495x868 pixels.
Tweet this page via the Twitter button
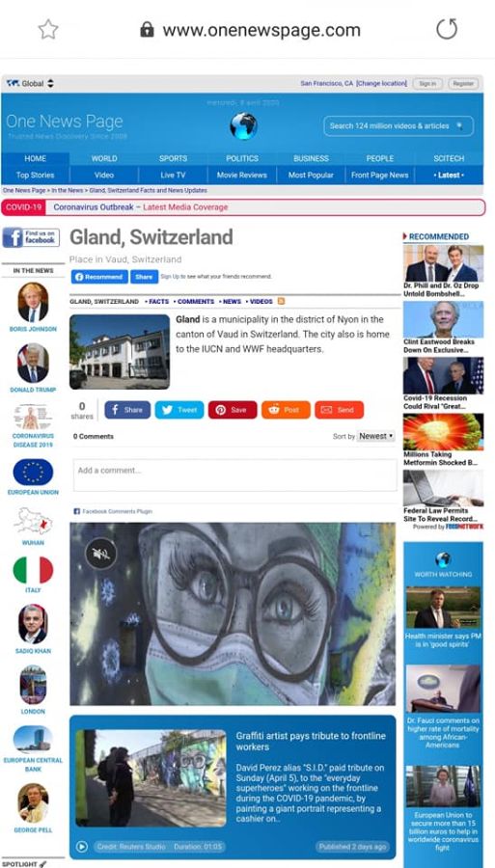pyautogui.click(x=179, y=410)
